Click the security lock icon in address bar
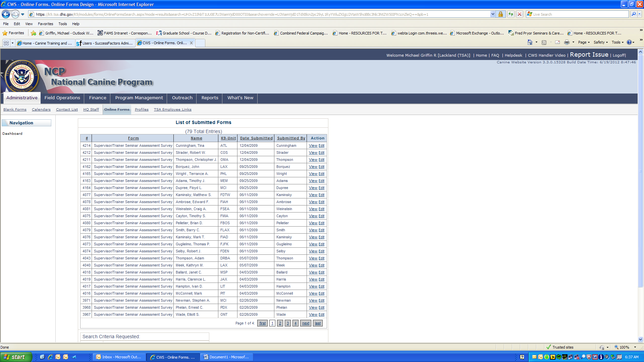 click(x=500, y=14)
